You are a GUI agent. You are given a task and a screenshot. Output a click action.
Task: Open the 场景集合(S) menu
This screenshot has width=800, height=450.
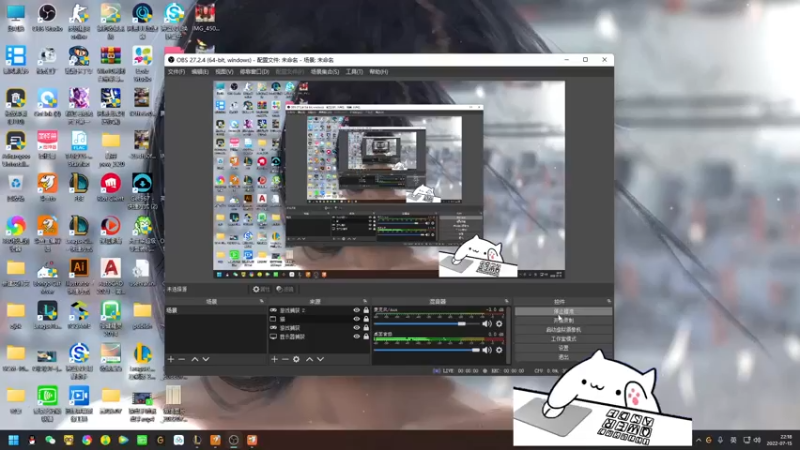325,72
